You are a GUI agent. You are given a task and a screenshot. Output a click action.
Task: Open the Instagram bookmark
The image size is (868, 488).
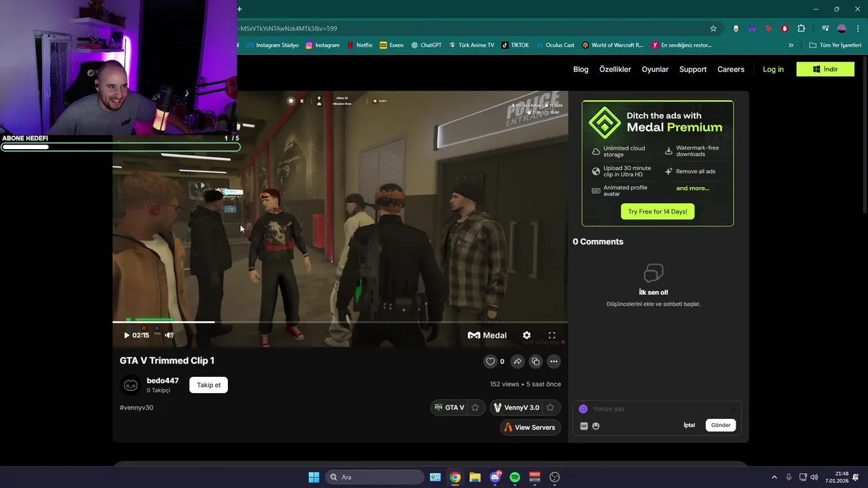(322, 45)
